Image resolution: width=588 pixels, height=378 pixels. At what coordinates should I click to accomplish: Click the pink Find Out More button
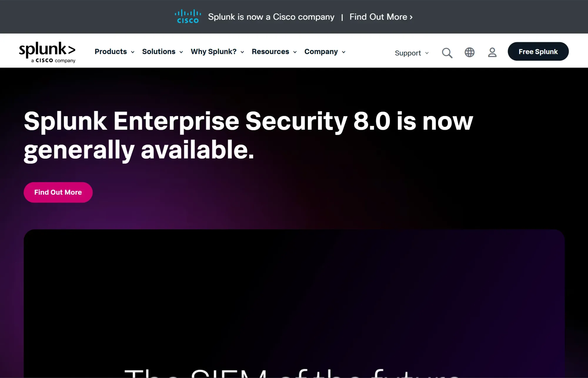point(58,192)
